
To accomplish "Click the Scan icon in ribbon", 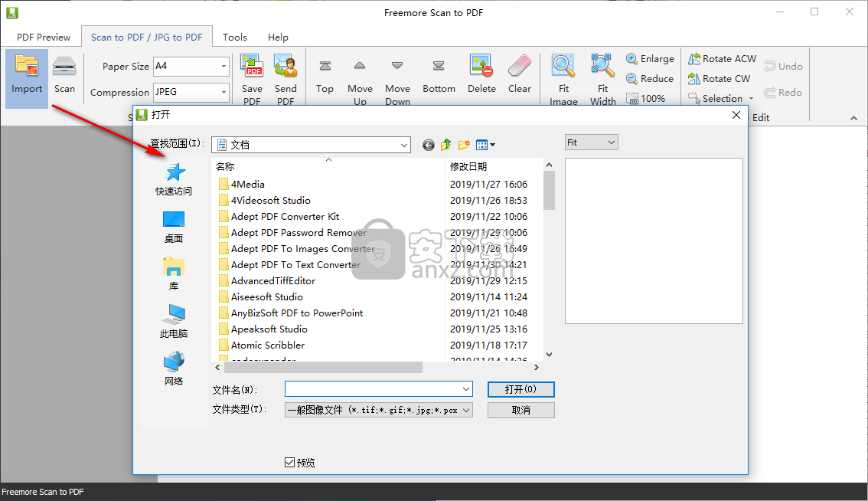I will click(x=64, y=67).
